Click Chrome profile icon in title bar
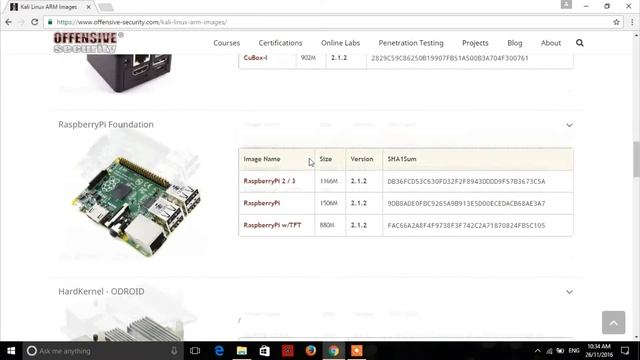Viewport: 640px width, 360px height. (x=566, y=4)
